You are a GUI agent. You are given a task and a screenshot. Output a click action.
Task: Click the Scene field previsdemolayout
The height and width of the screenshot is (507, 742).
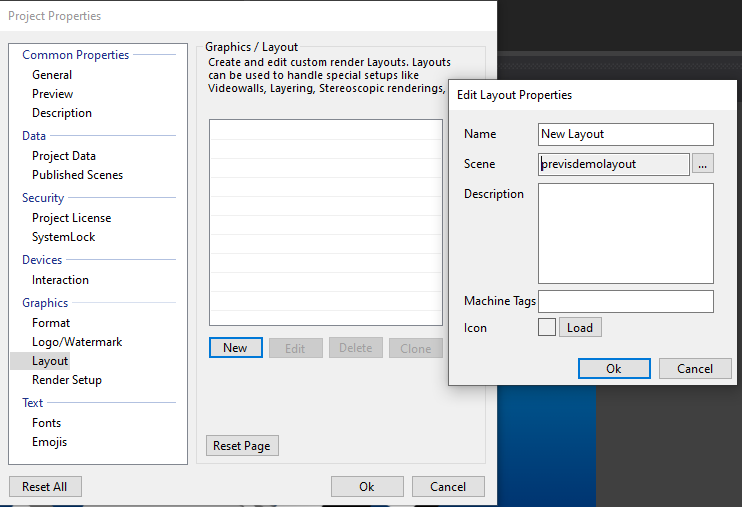coord(613,163)
